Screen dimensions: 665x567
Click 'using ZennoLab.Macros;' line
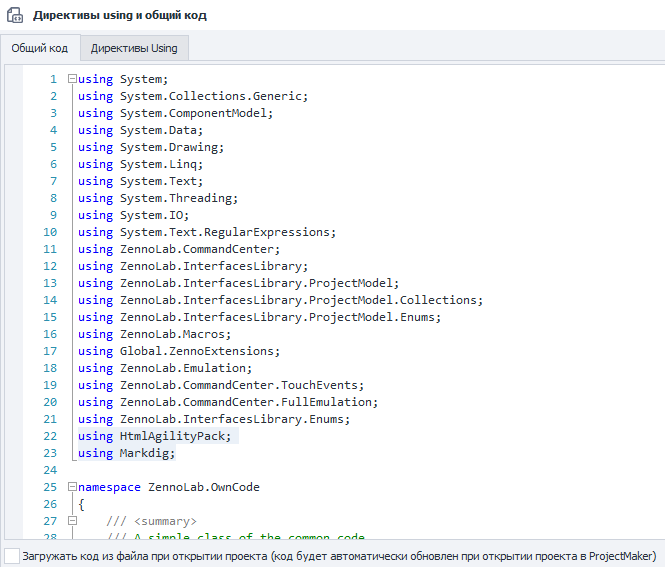[x=155, y=334]
